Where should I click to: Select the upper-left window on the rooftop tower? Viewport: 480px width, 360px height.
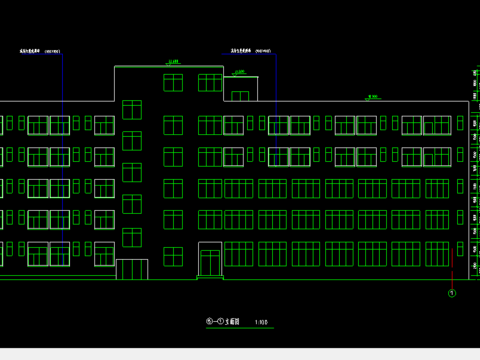tap(173, 83)
